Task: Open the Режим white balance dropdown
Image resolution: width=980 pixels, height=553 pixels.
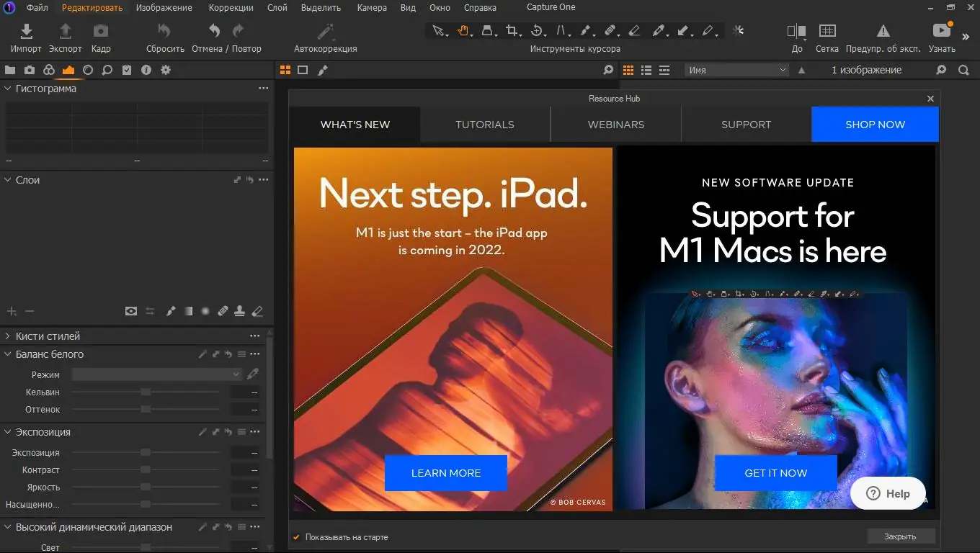Action: click(156, 374)
